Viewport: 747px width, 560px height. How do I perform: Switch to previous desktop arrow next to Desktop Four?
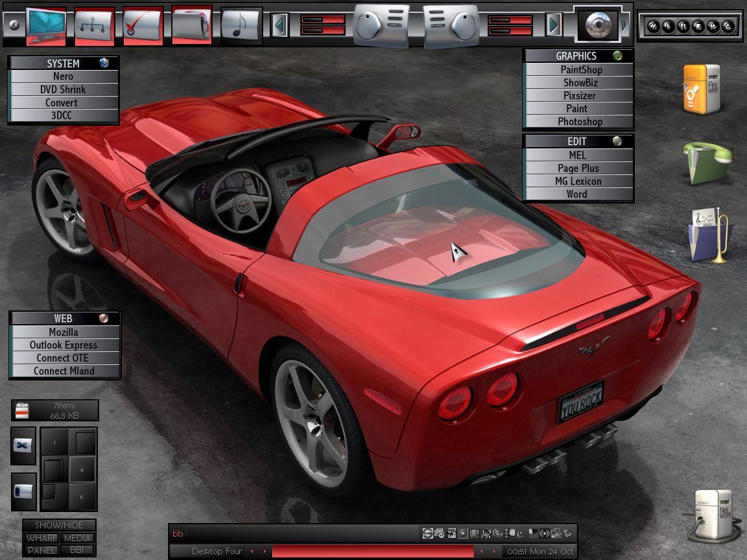[x=252, y=552]
